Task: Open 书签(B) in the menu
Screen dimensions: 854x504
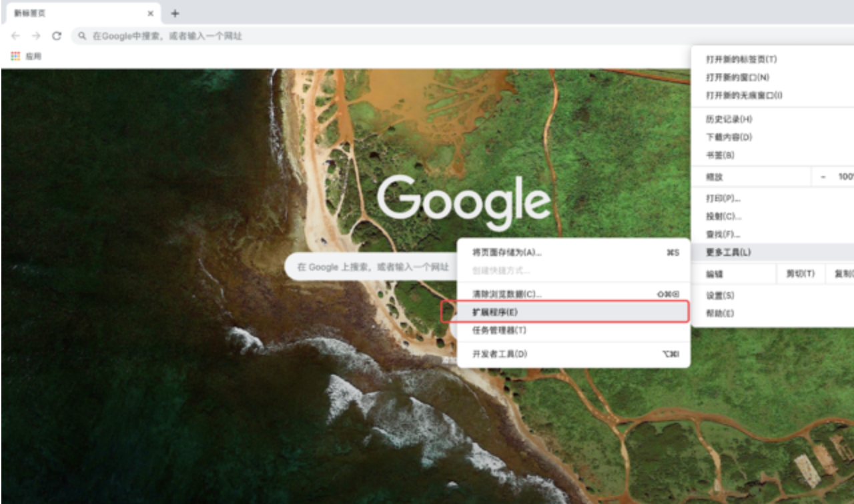Action: [x=773, y=155]
